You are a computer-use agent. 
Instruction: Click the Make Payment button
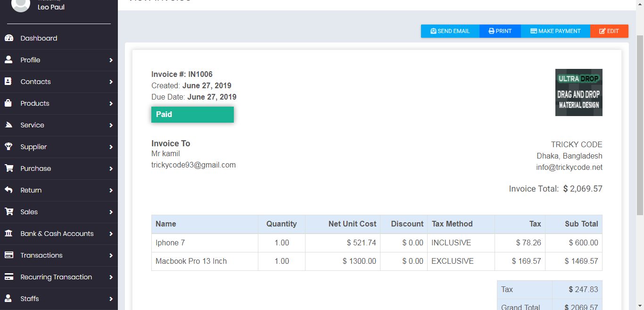pyautogui.click(x=555, y=31)
